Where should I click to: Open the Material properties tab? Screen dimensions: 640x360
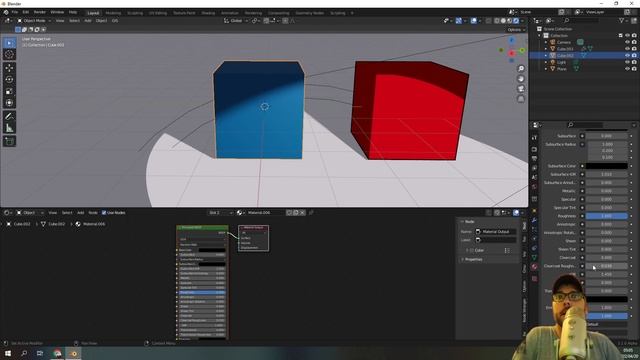[x=534, y=267]
